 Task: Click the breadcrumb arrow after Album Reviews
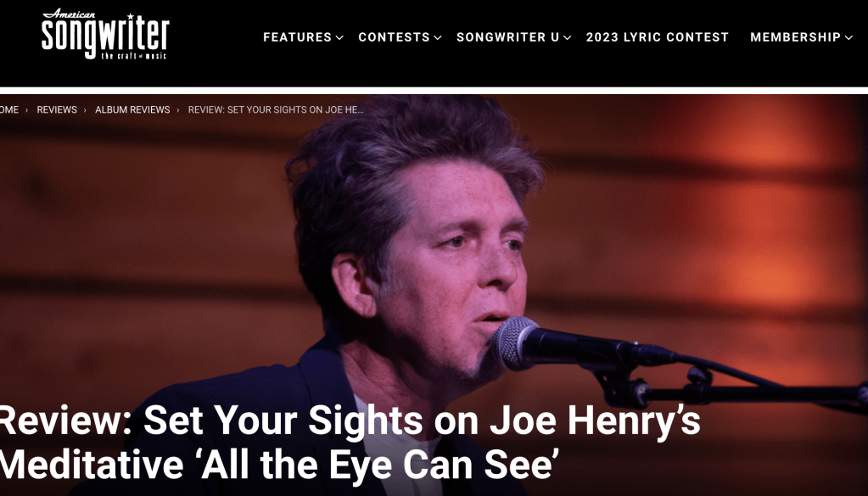coord(177,110)
